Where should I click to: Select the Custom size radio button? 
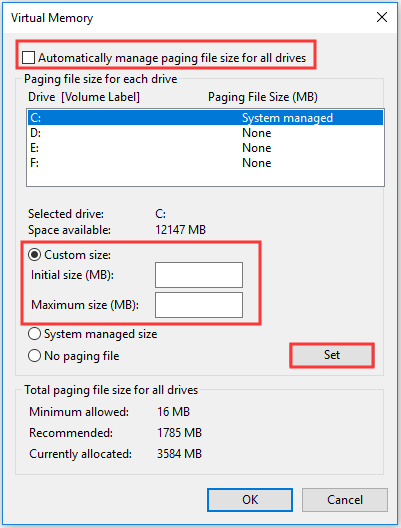pos(34,255)
